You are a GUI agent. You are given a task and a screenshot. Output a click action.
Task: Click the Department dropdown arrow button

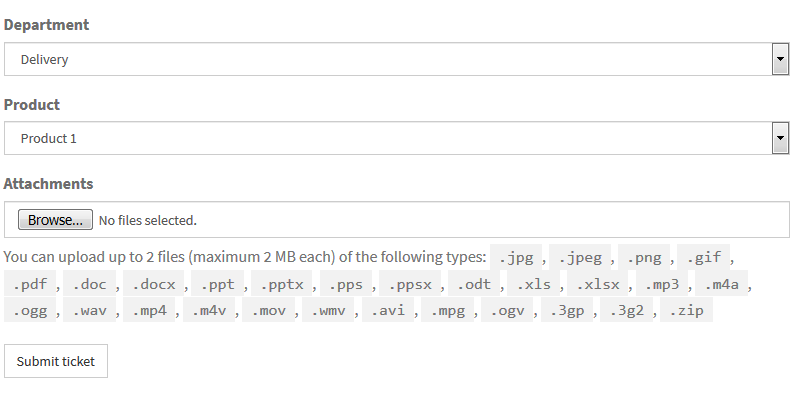coord(780,59)
